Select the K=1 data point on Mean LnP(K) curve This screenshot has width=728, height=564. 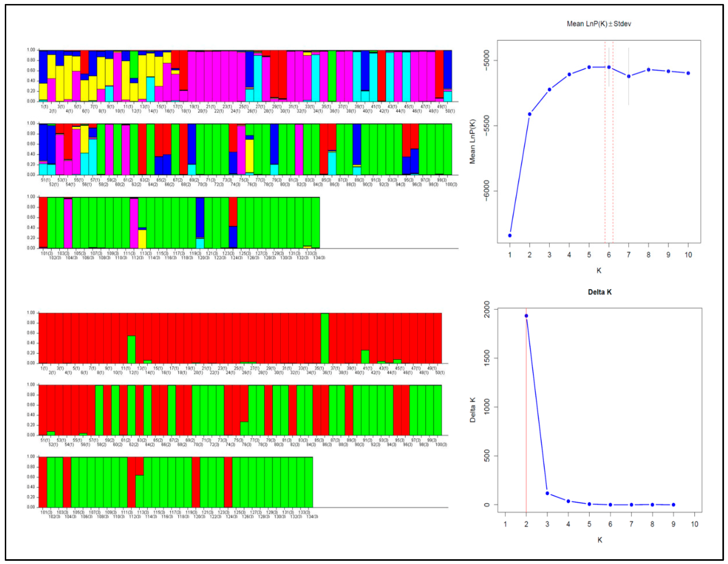pyautogui.click(x=510, y=236)
